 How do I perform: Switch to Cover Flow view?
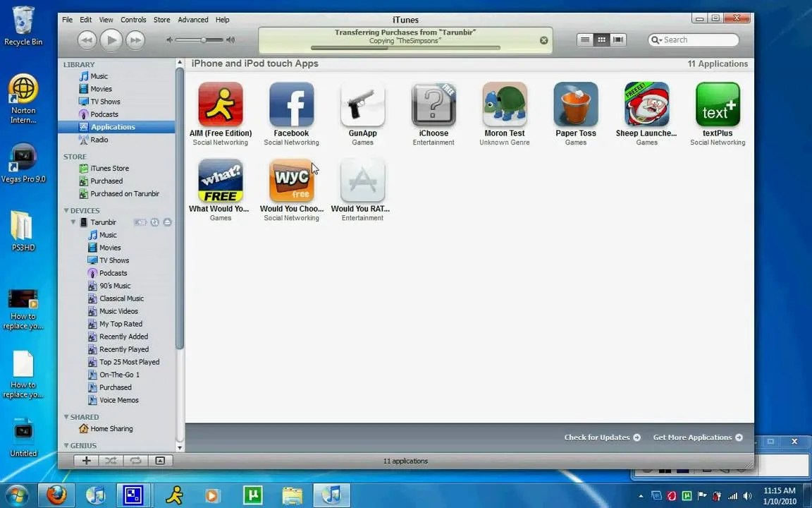tap(617, 40)
